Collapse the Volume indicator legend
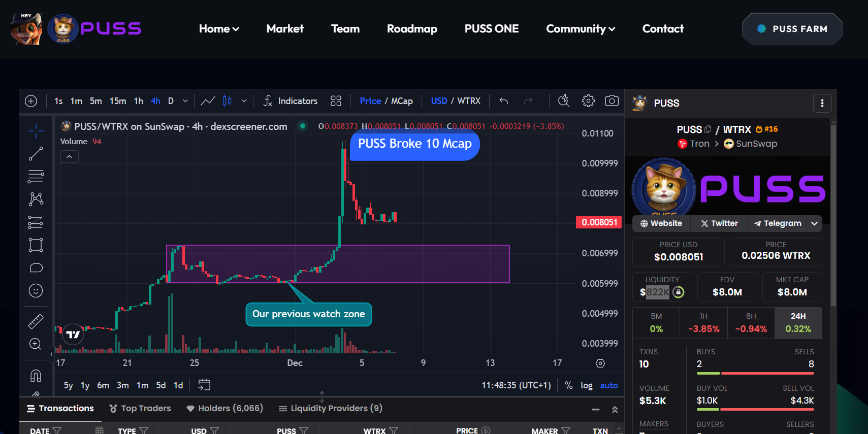 (70, 157)
